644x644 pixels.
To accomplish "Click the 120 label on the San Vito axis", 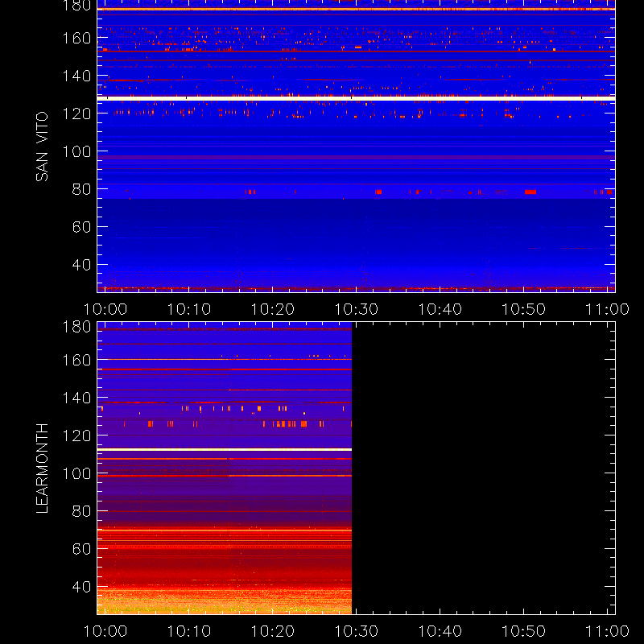I will point(76,114).
